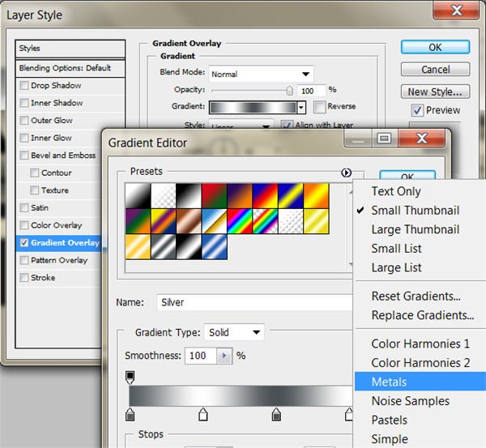Viewport: 486px width, 448px height.
Task: Select the blue diagonal striped gradient preset
Action: (214, 245)
